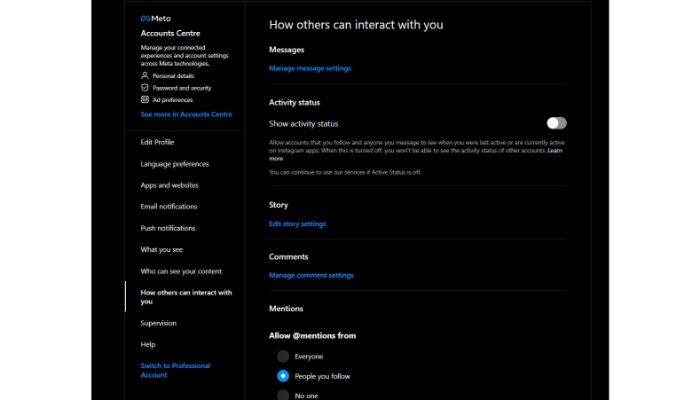Click See more in Accounts Centre

[x=186, y=114]
